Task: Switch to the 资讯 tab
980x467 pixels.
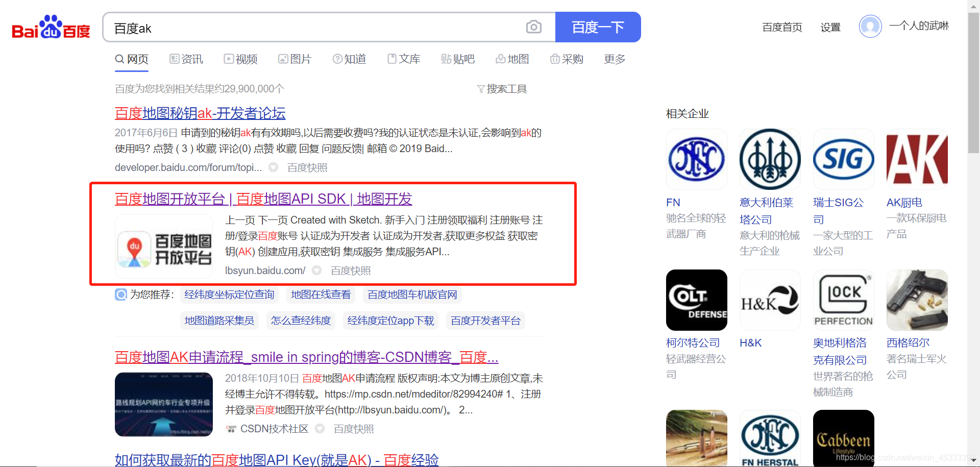Action: [x=186, y=59]
